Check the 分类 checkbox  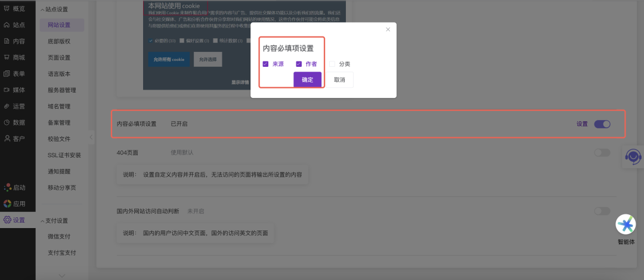pos(332,64)
